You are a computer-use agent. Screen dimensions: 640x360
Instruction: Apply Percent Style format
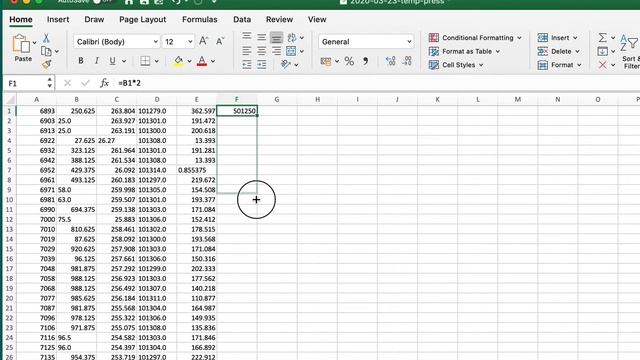pos(349,61)
